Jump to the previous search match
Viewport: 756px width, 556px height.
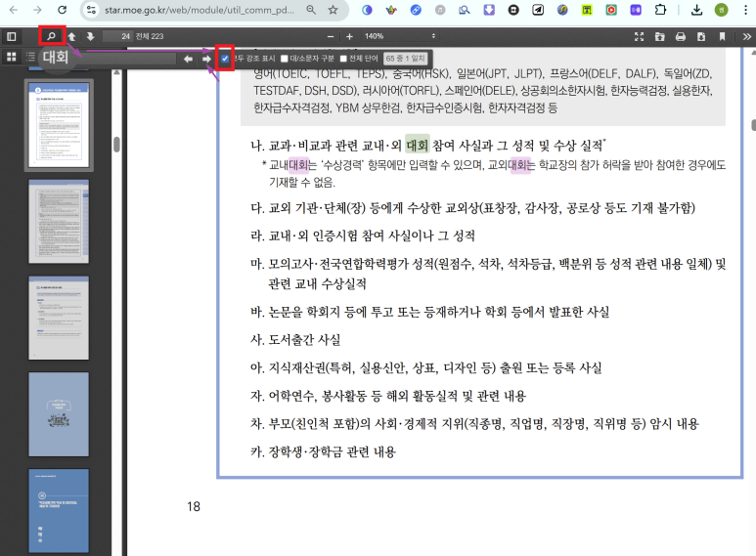click(188, 59)
